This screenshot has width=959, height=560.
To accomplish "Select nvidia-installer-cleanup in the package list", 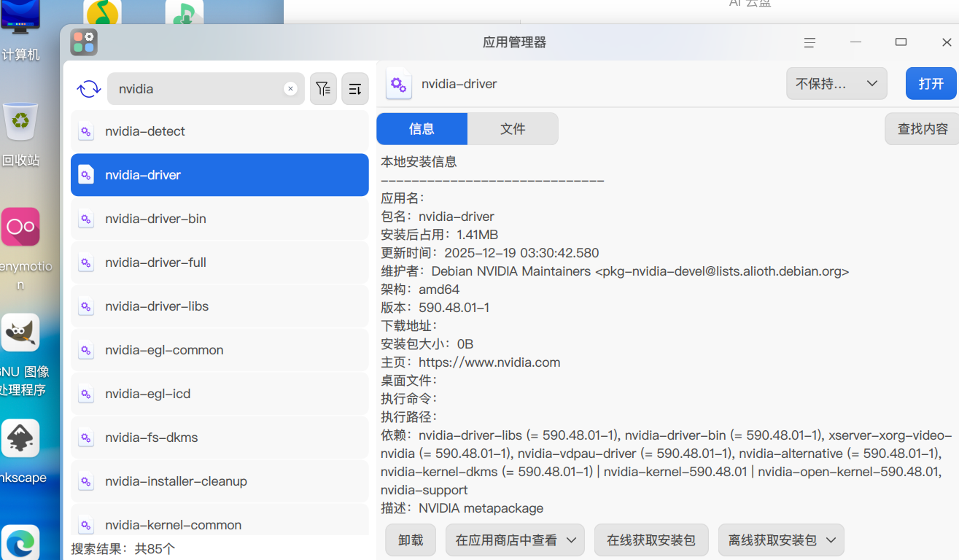I will click(220, 481).
